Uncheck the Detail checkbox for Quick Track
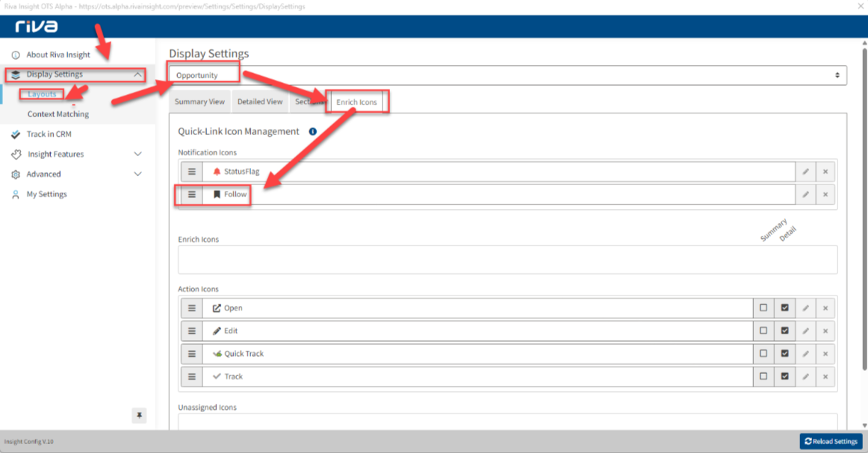Screen dimensions: 868x453 coord(784,353)
